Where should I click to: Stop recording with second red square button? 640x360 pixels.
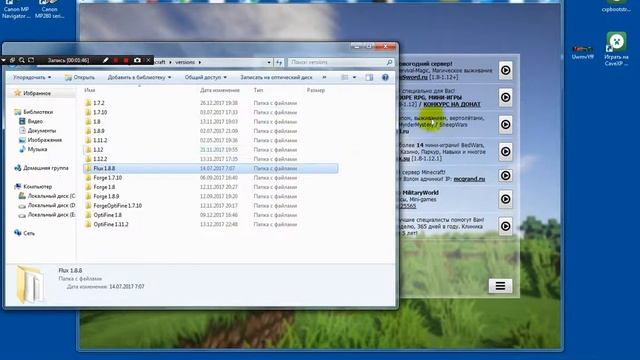[x=126, y=60]
